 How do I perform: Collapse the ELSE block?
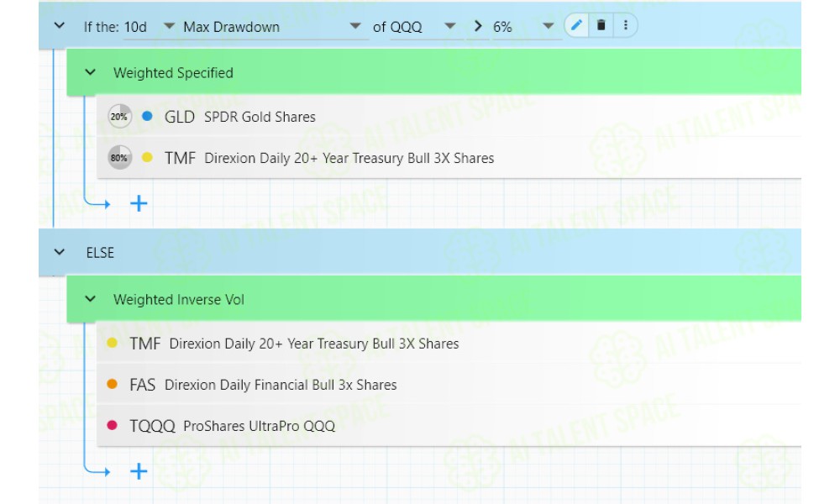pos(60,252)
